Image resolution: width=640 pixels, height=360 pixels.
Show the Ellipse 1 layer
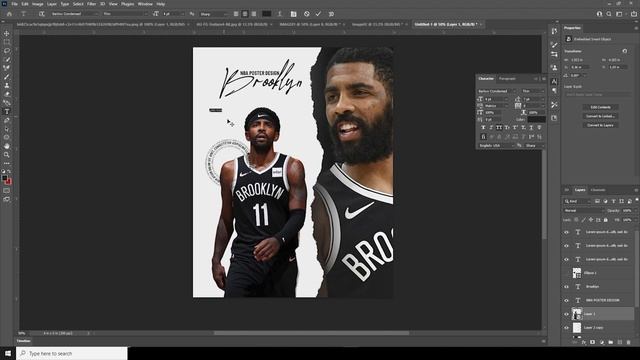click(x=567, y=273)
